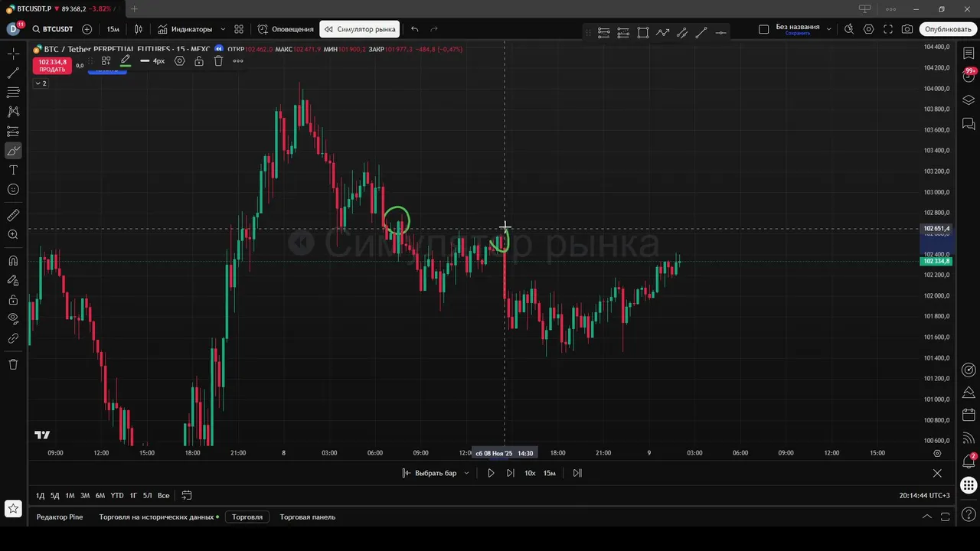The width and height of the screenshot is (980, 551).
Task: Change 10x replay speed
Action: click(530, 473)
